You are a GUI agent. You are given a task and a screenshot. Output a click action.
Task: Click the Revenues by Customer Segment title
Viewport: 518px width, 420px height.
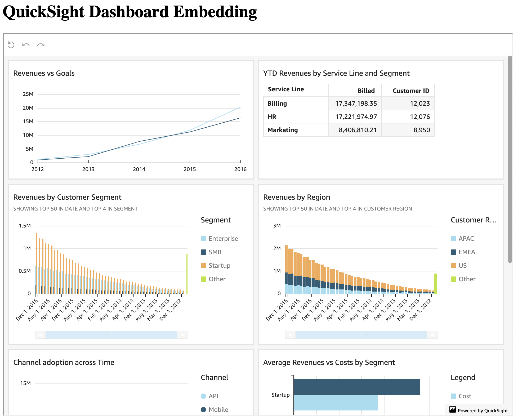(x=67, y=197)
